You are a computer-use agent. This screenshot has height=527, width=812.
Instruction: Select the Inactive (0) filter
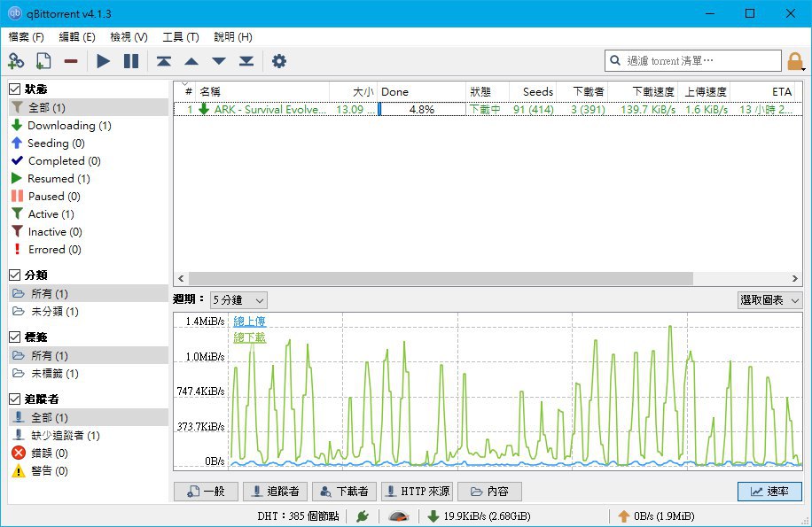(89, 232)
